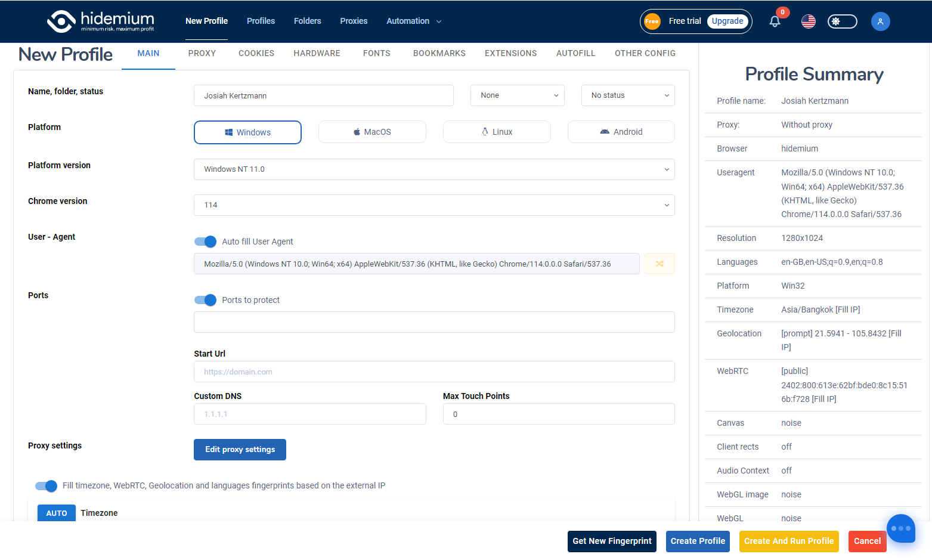Open Edit proxy settings
The width and height of the screenshot is (932, 560).
click(240, 449)
